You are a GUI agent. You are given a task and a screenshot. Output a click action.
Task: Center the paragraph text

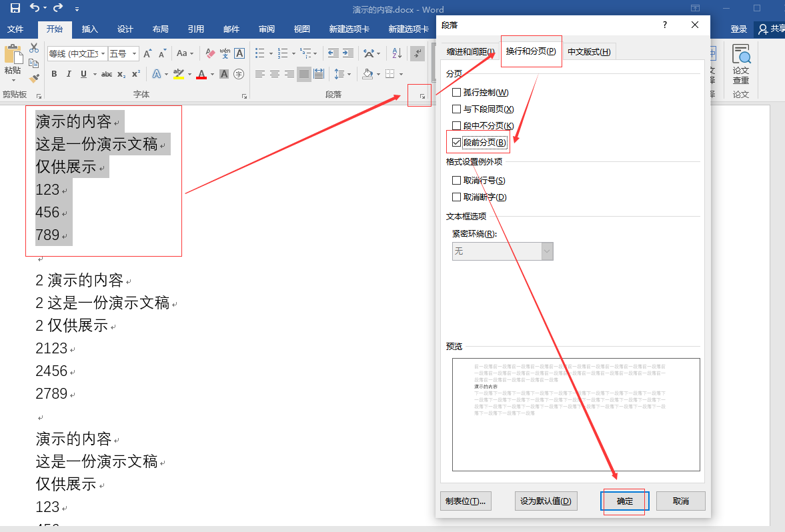[x=274, y=74]
